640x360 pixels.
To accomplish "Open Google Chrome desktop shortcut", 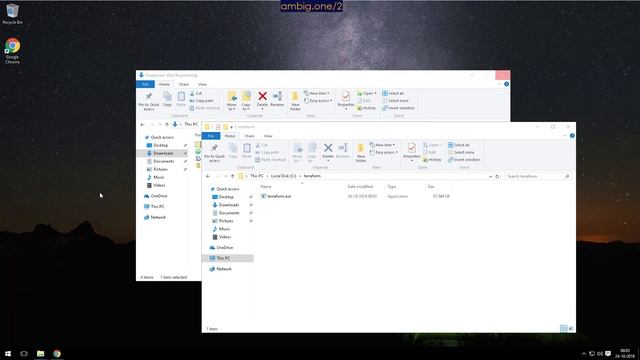I will pyautogui.click(x=12, y=51).
